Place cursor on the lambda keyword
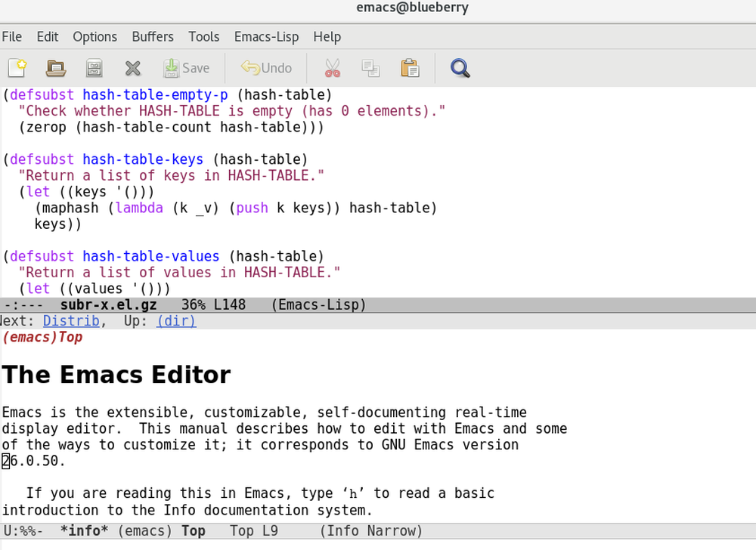 139,208
